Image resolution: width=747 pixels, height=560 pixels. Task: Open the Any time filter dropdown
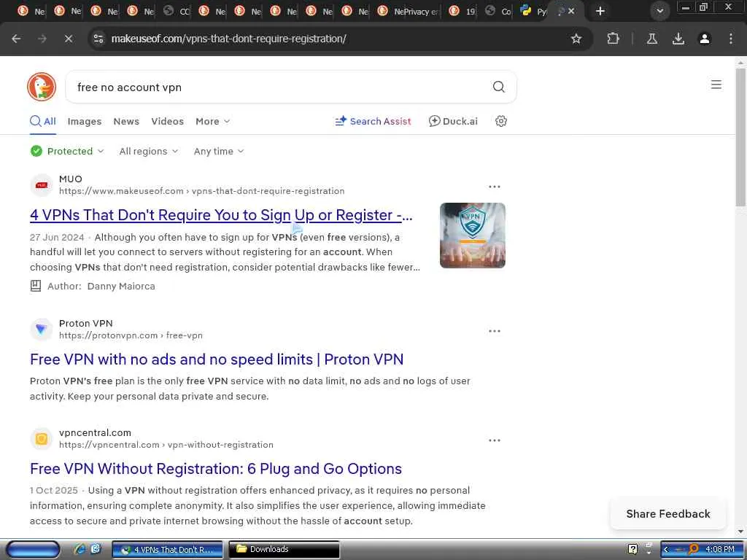point(219,152)
